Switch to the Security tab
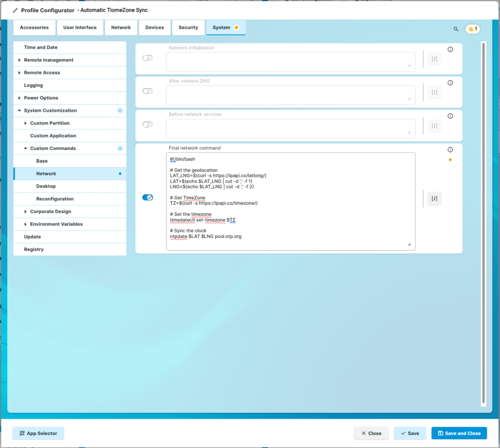The image size is (500, 448). [188, 27]
